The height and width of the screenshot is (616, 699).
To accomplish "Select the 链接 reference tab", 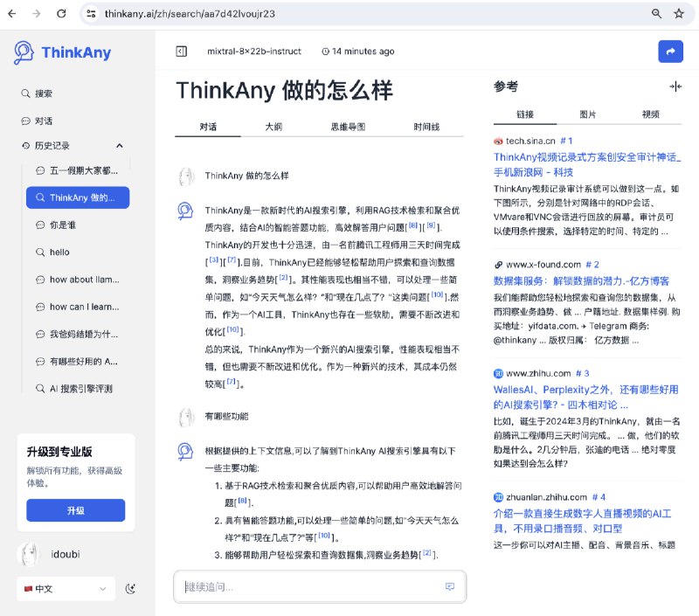I will [x=525, y=114].
